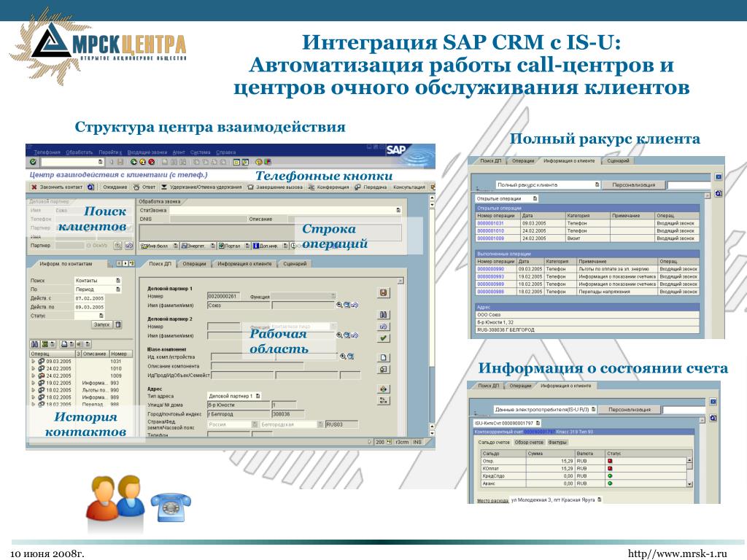
Task: Click the yellow Help question-mark icon in SAP toolbar
Action: pyautogui.click(x=258, y=162)
